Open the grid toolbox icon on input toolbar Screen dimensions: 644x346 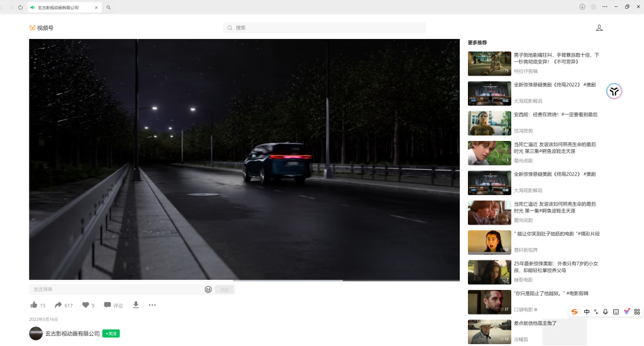(x=637, y=312)
